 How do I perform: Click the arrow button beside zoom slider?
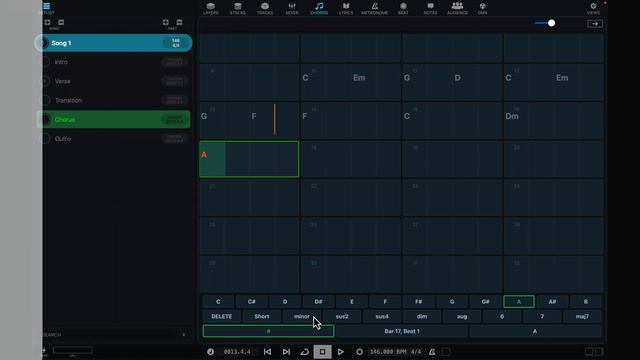pyautogui.click(x=595, y=24)
